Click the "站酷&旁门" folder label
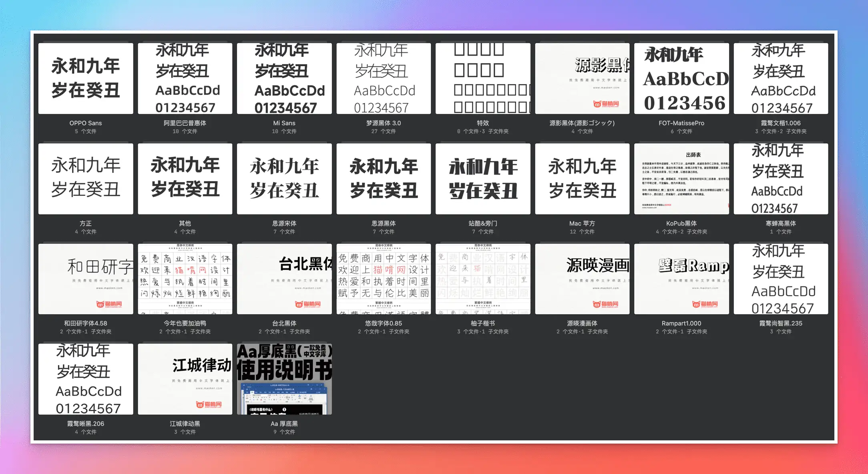The image size is (868, 474). point(483,223)
